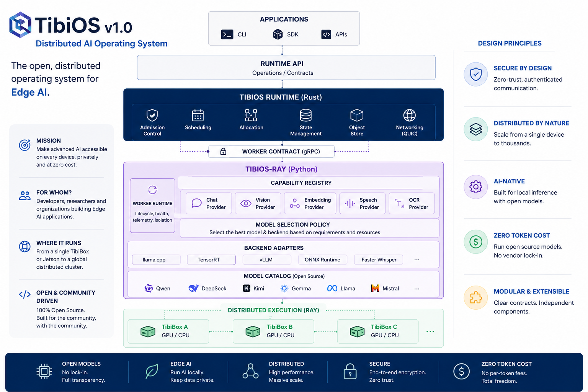
Task: Click the Llama infinity logo
Action: click(x=332, y=288)
